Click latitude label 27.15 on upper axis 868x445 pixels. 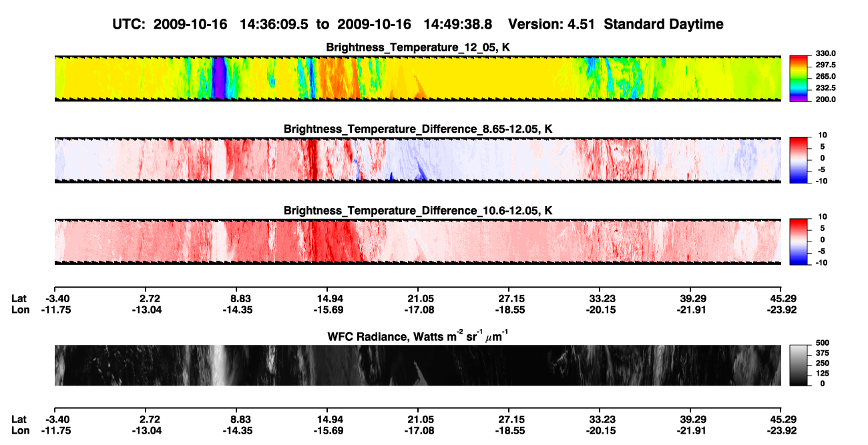click(509, 298)
